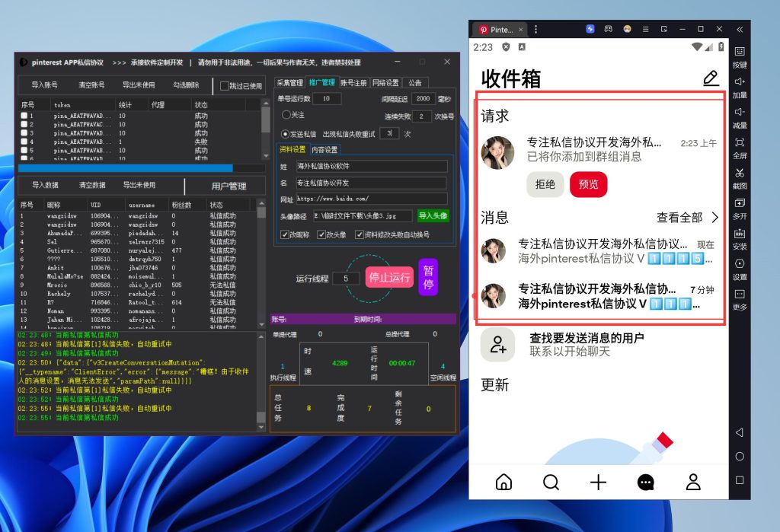Image resolution: width=780 pixels, height=532 pixels.
Task: Open the 内容设置 tab
Action: [325, 149]
